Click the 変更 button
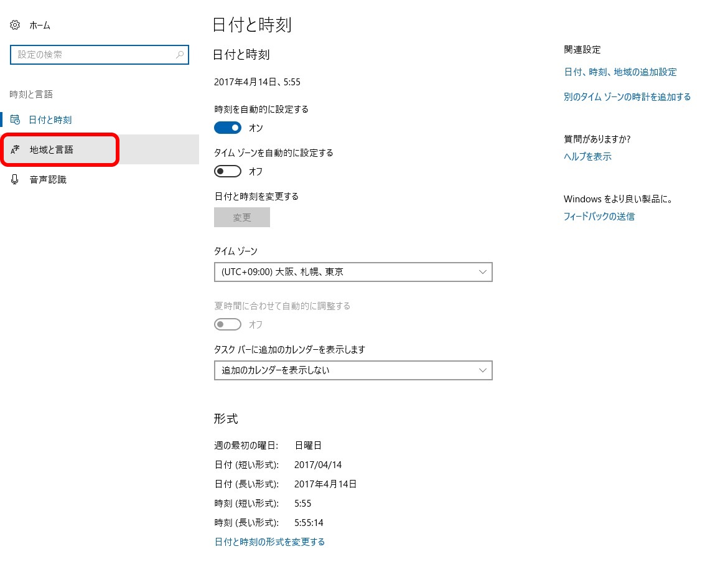728x582 pixels. pyautogui.click(x=242, y=217)
